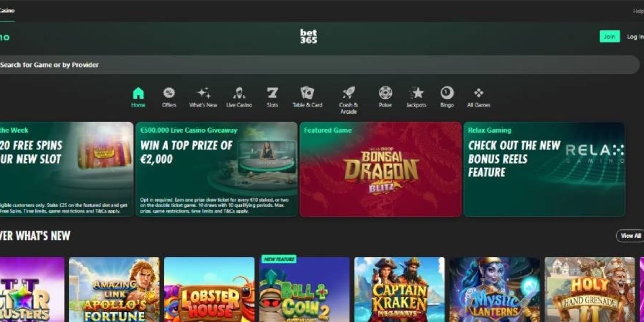Select the Slots seven icon

coord(273,93)
